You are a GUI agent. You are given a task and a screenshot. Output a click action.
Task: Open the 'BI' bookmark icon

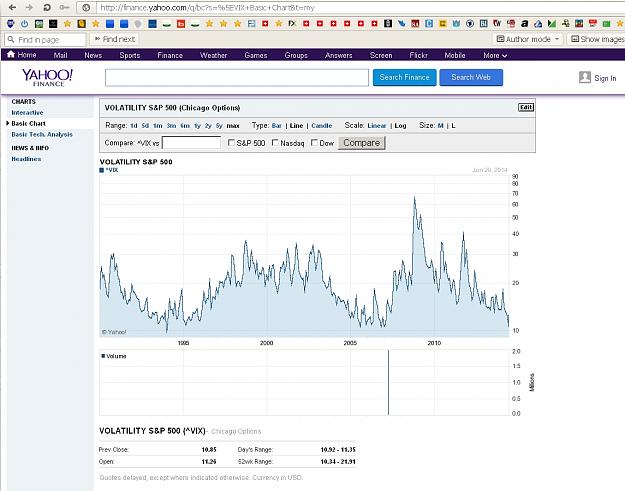[483, 24]
